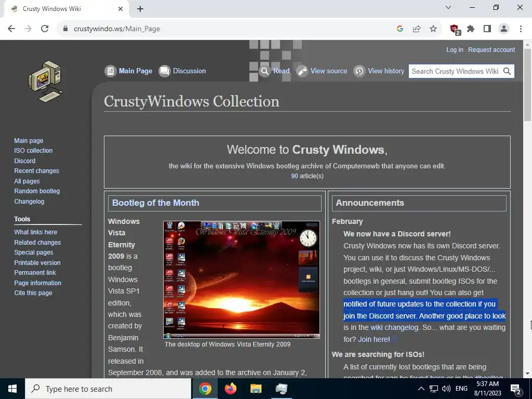
Task: Click the Bootleg of the Month heading link
Action: [x=156, y=203]
